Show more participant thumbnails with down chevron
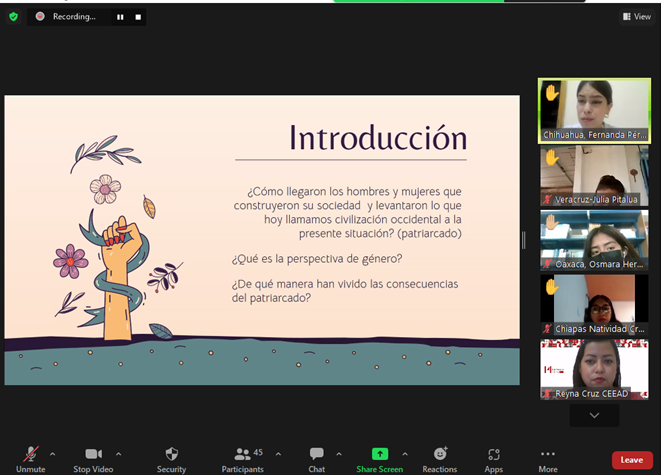This screenshot has width=661, height=475. pyautogui.click(x=594, y=416)
